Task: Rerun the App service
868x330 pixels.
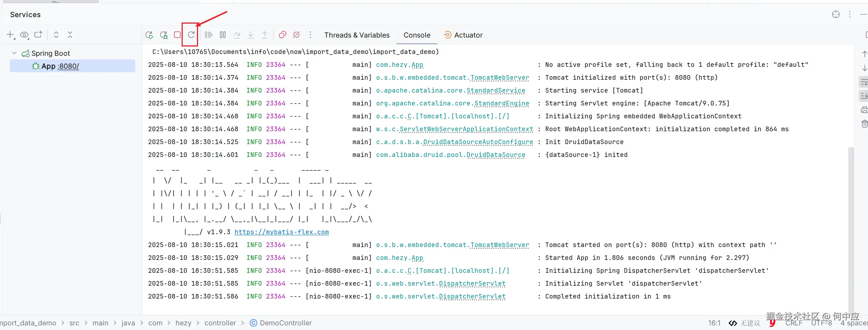Action: tap(149, 35)
